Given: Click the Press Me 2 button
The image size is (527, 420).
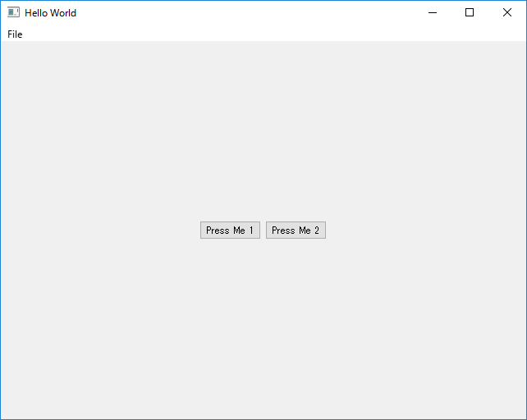Looking at the screenshot, I should tap(296, 231).
